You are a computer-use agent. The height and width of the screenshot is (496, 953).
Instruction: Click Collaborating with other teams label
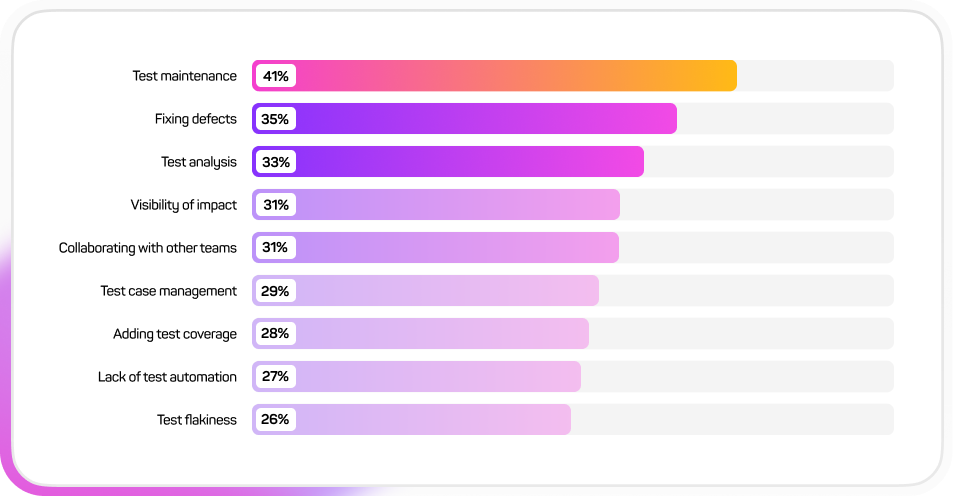tap(148, 248)
